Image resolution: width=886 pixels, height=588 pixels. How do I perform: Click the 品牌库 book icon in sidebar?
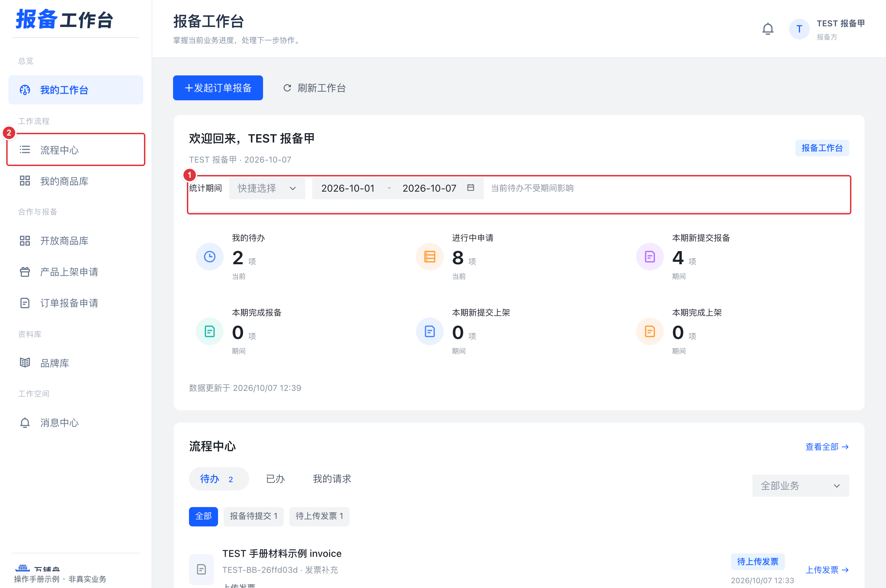click(25, 363)
